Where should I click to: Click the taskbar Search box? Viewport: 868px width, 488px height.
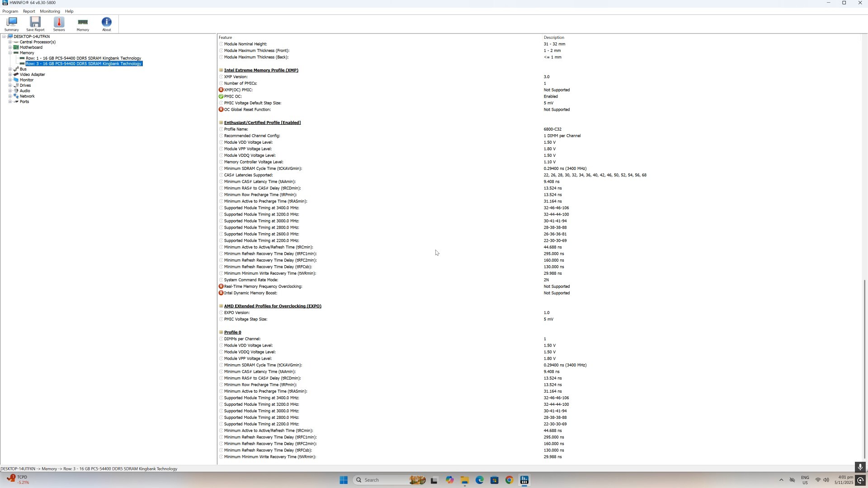[x=380, y=480]
